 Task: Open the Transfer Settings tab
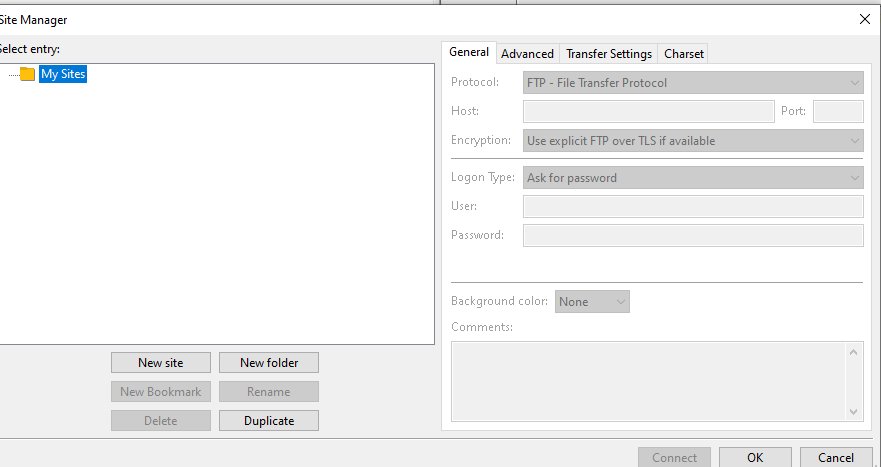pyautogui.click(x=608, y=54)
